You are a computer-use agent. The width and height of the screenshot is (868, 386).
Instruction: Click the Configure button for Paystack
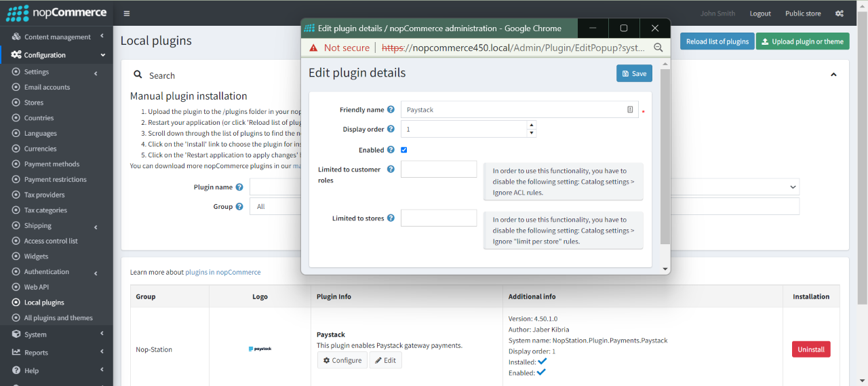pos(342,360)
